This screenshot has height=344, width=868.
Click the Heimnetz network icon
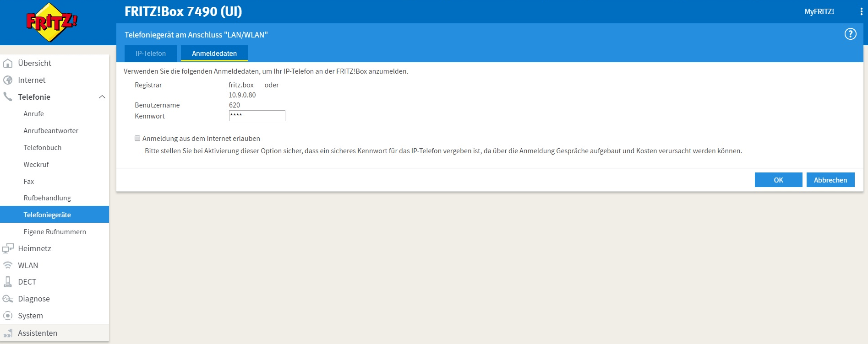click(8, 248)
